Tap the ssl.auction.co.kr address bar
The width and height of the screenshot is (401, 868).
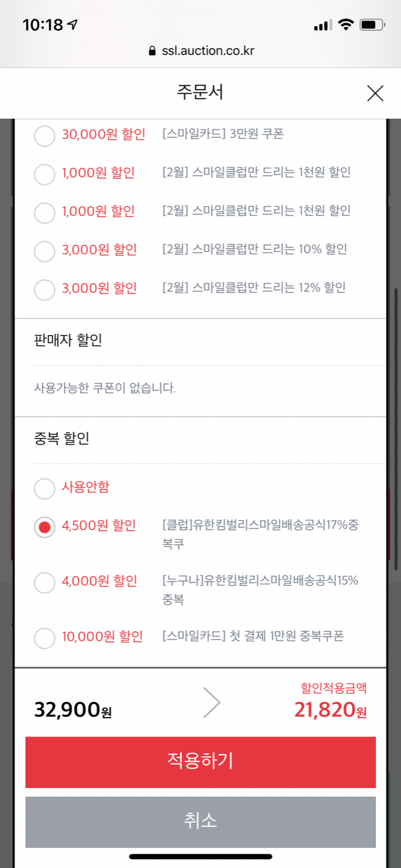[200, 51]
